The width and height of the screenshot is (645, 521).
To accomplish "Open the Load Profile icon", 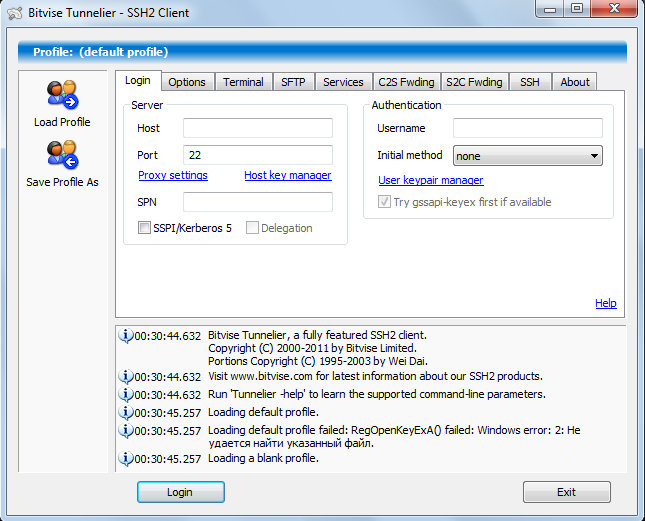I will pyautogui.click(x=62, y=95).
